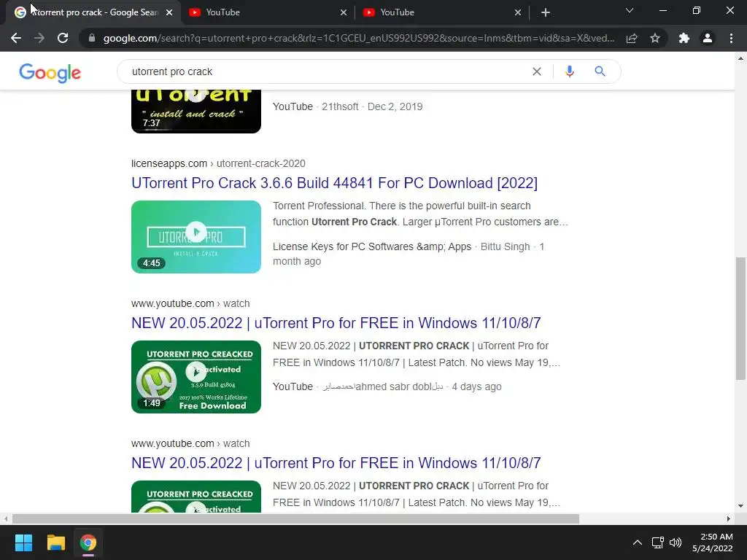Click the browser forward arrow
This screenshot has width=747, height=560.
click(39, 38)
